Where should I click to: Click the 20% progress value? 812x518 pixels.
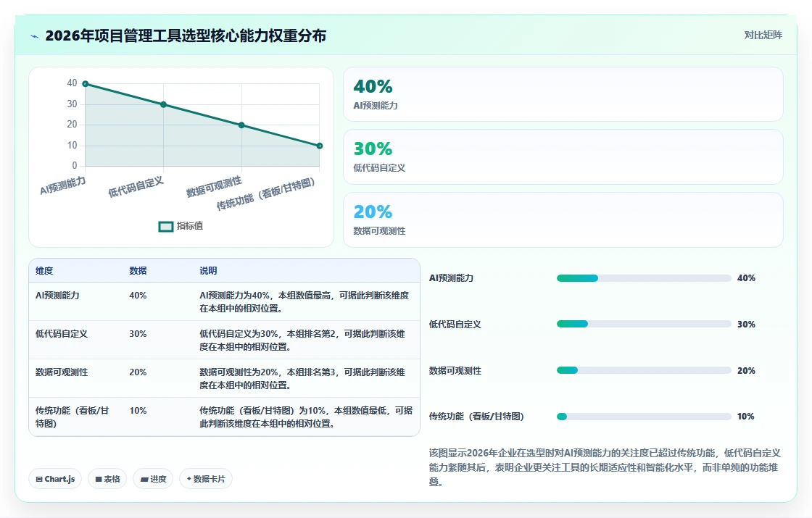click(x=746, y=370)
